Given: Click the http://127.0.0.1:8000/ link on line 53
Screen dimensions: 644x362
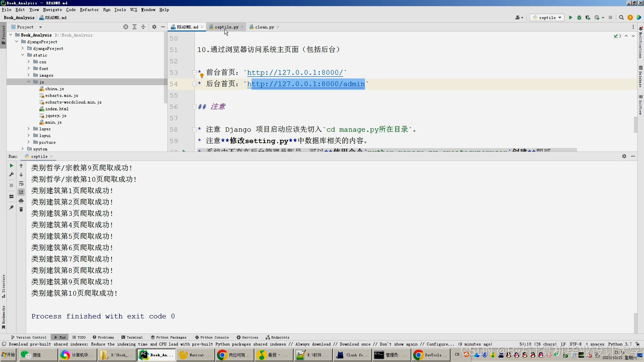Looking at the screenshot, I should 295,73.
